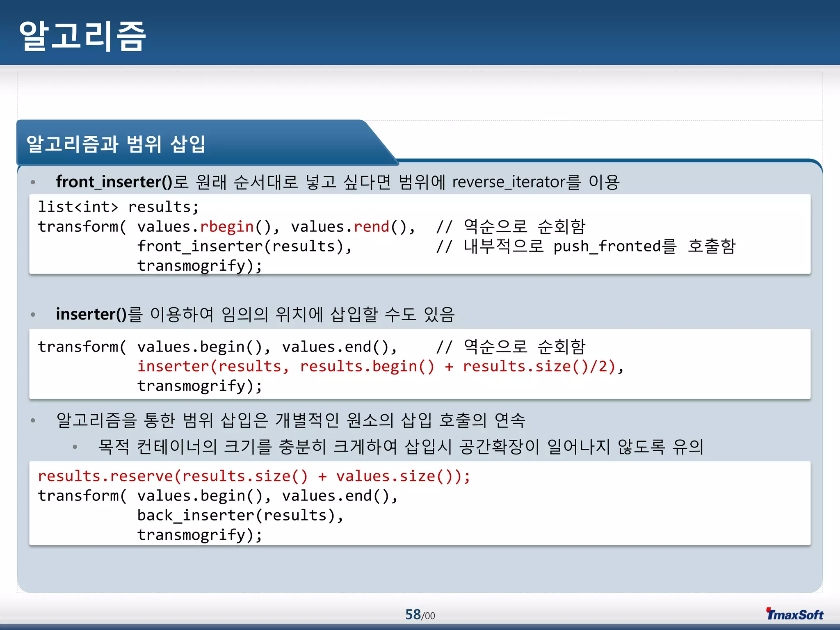The width and height of the screenshot is (840, 630).
Task: Click back_inserter(results), code line
Action: (x=240, y=515)
